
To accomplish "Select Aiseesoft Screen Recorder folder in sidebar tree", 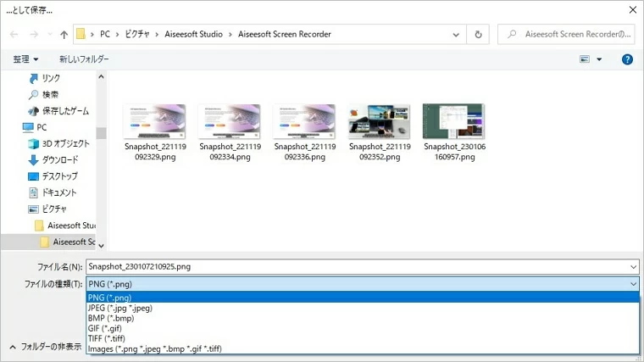I will coord(68,242).
